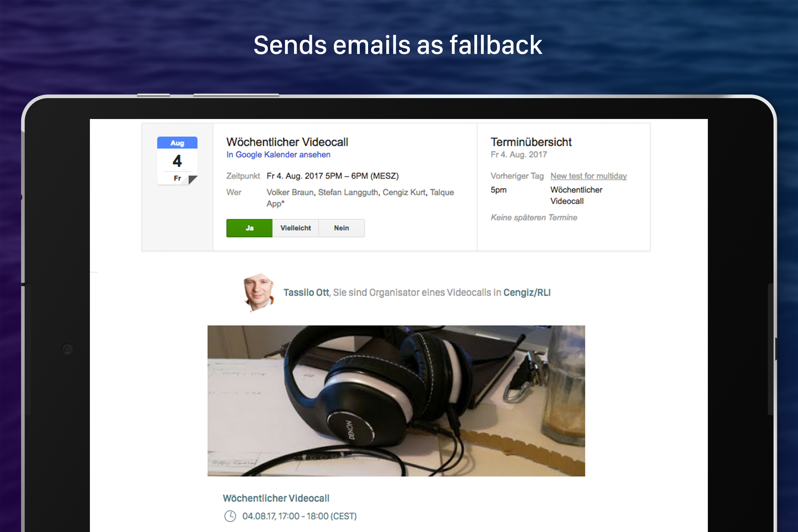Click the headphones photo thumbnail
Viewport: 798px width, 532px height.
coord(396,401)
